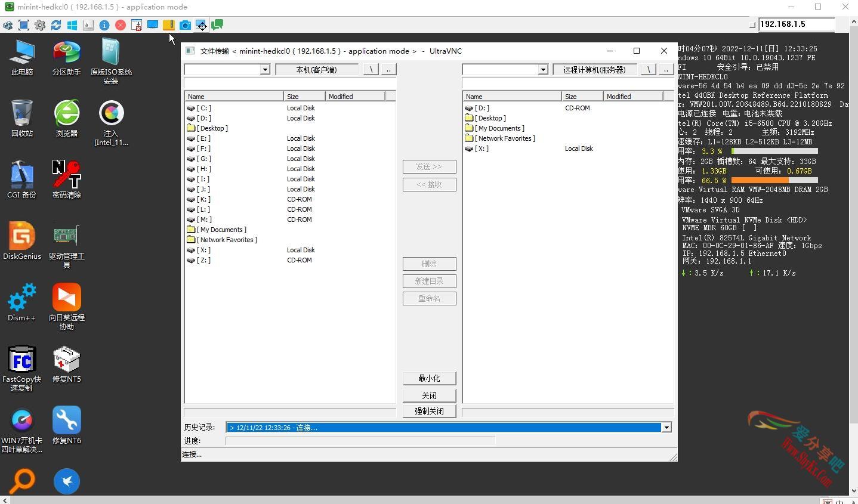Select remote [ My Documents ] folder

tap(499, 128)
